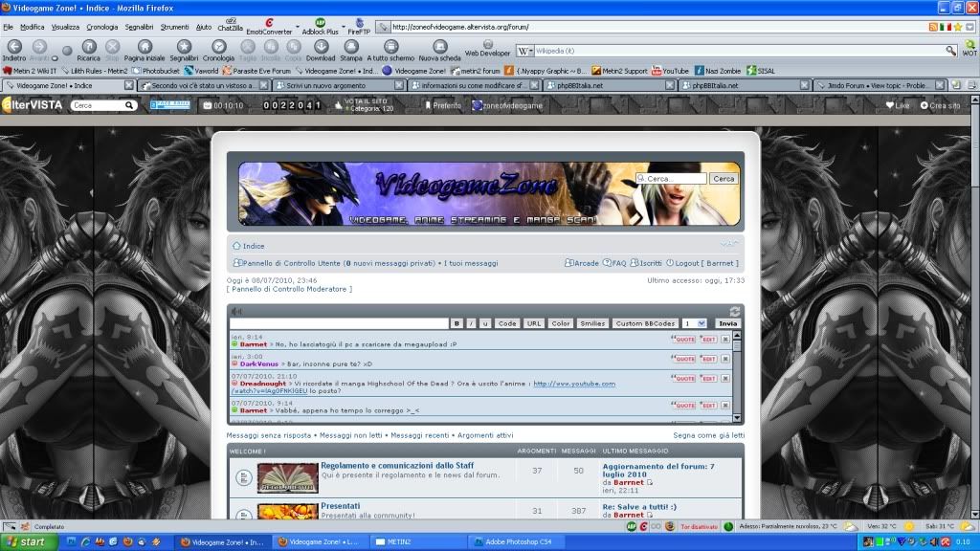Click the Ricarica reload toolbar icon

coord(88,47)
